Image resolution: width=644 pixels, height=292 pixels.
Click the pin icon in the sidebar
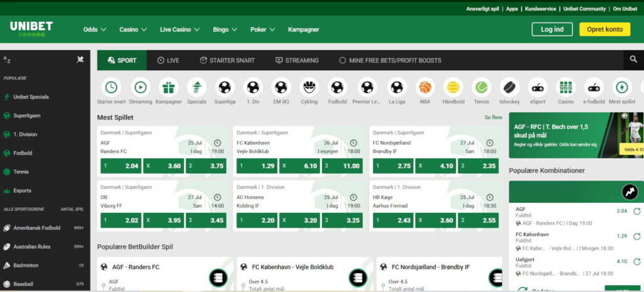(80, 60)
